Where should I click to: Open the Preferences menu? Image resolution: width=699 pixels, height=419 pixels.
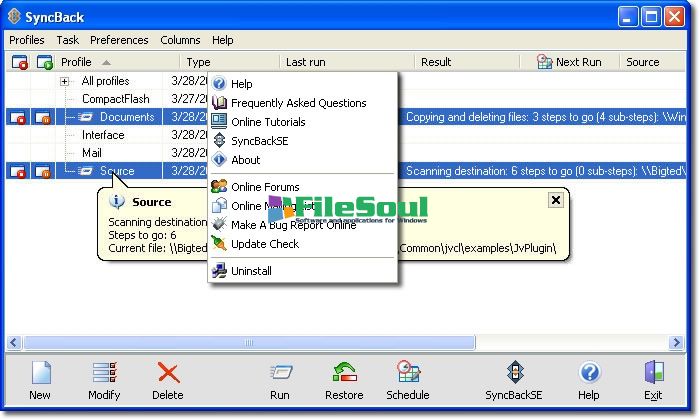point(119,40)
